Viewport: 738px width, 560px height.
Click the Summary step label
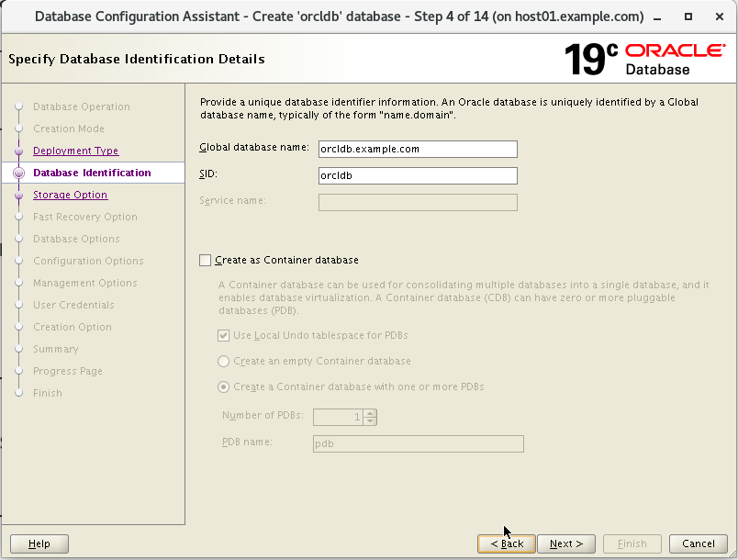click(56, 349)
